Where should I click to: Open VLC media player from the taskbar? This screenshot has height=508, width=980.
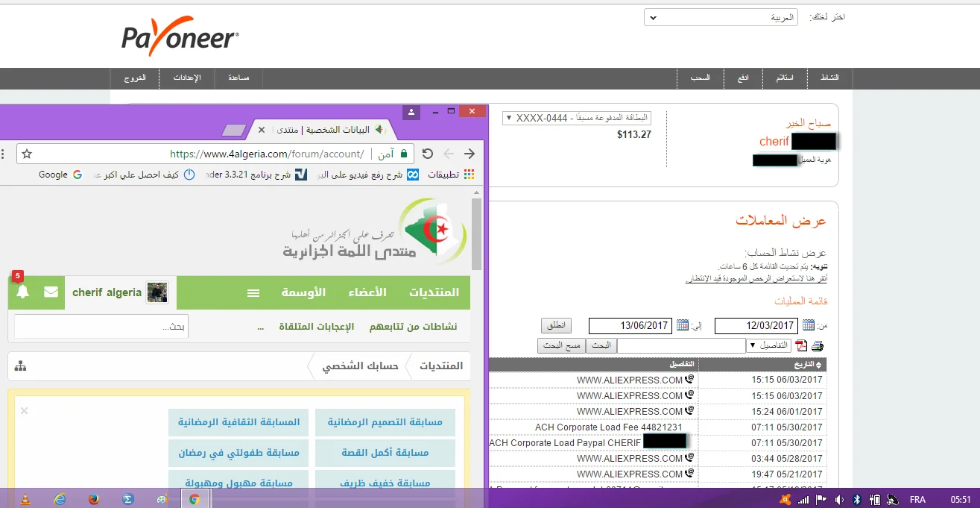pos(25,499)
